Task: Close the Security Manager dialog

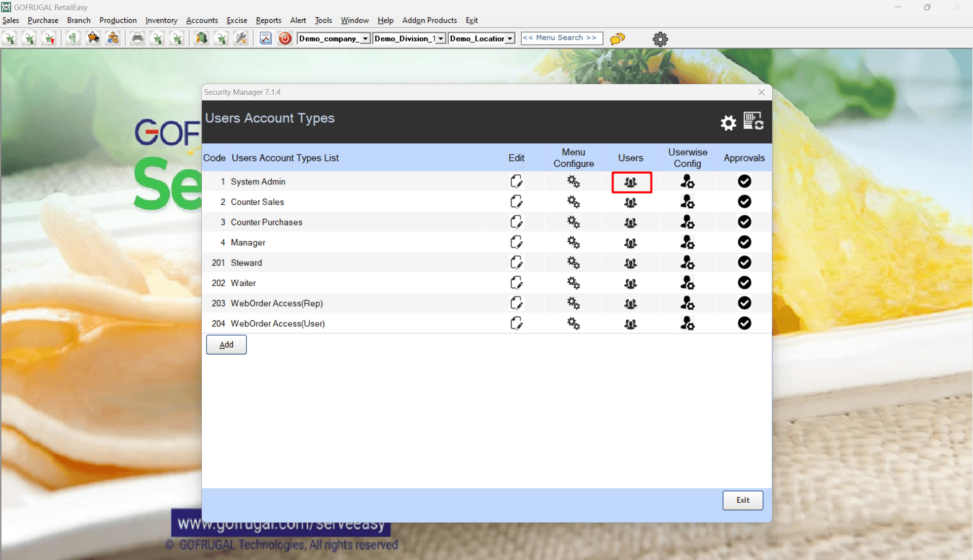Action: coord(762,92)
